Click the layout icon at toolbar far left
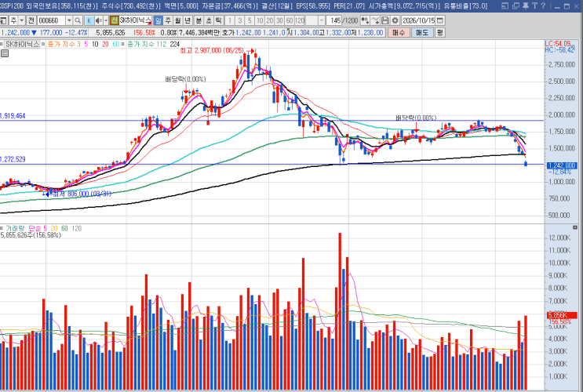Viewport: 583px width, 392px height. [3, 20]
